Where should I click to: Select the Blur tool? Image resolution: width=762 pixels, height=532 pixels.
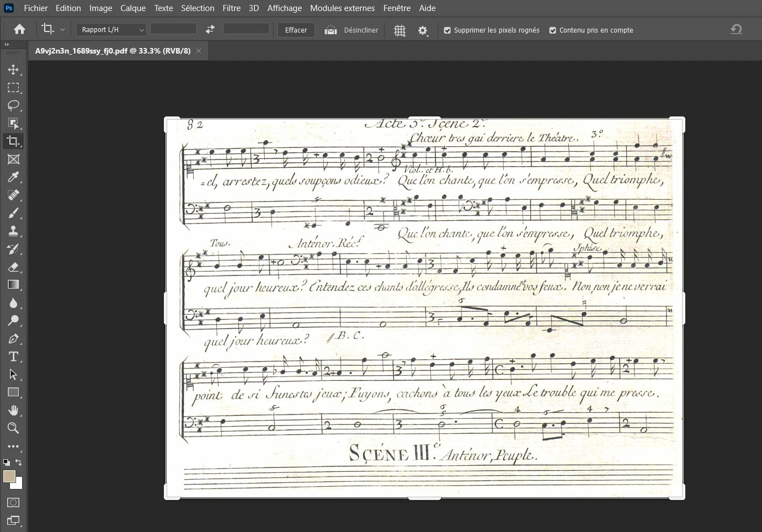[13, 303]
